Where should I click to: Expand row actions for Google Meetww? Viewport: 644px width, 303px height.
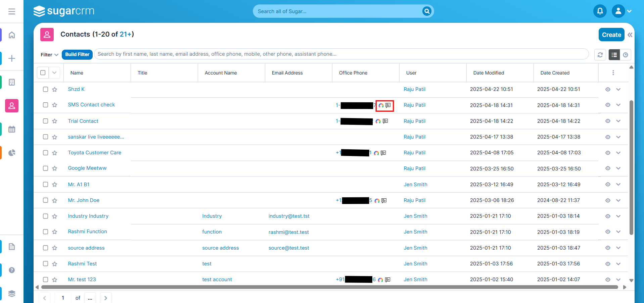(x=618, y=168)
